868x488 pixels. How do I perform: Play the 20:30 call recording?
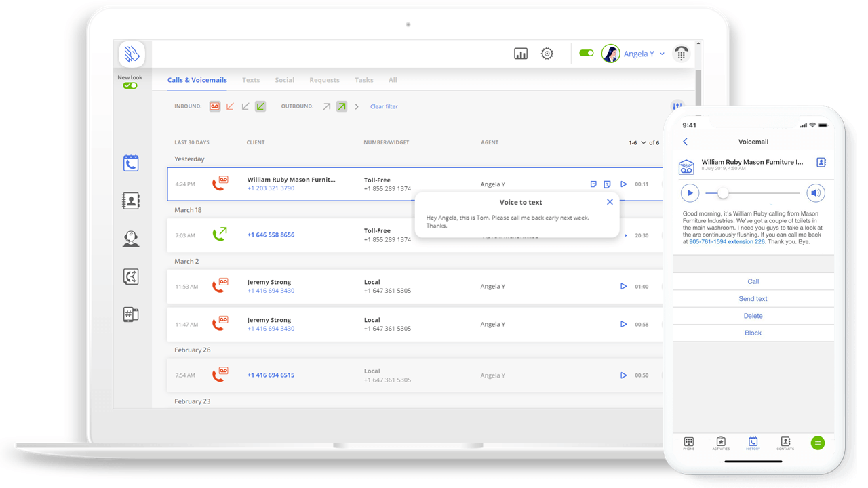[625, 235]
